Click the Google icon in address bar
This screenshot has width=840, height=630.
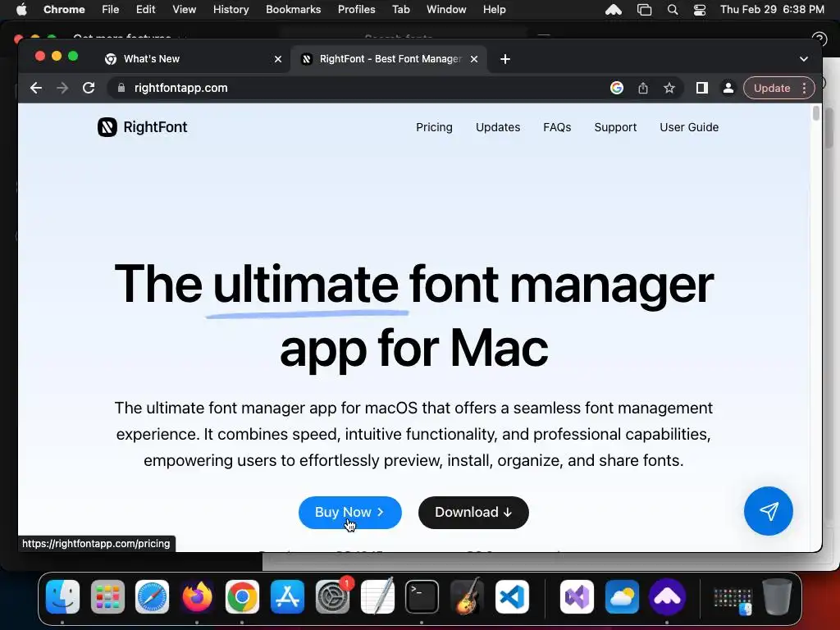click(x=617, y=88)
